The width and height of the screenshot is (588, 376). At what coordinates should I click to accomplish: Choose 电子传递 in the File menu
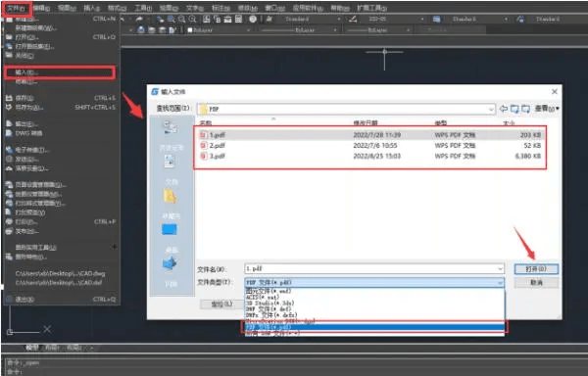coord(61,150)
